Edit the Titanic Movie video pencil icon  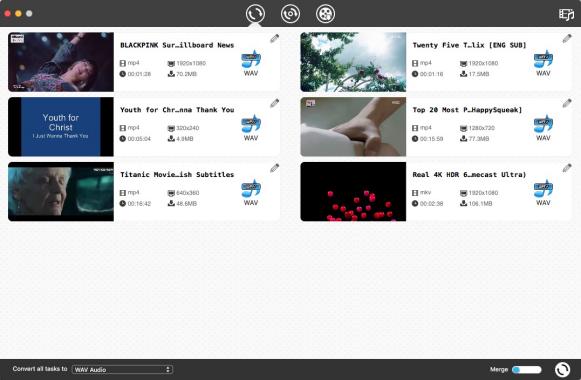coord(275,168)
